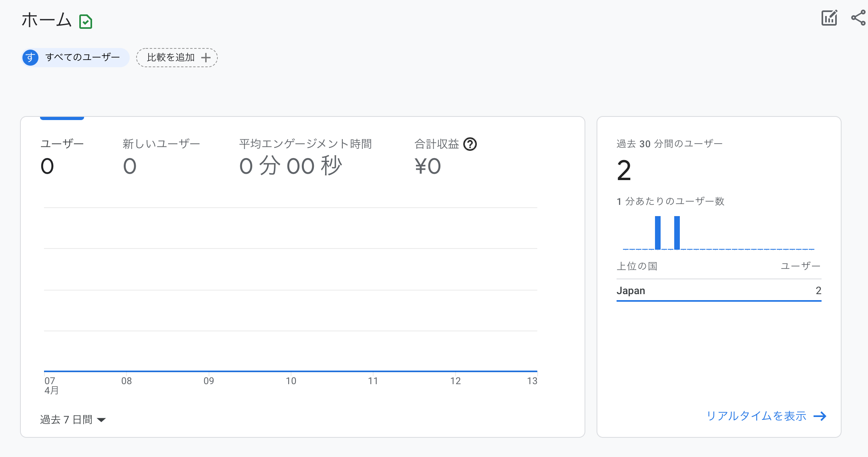
Task: Open the customize report chart-edit icon
Action: point(829,18)
